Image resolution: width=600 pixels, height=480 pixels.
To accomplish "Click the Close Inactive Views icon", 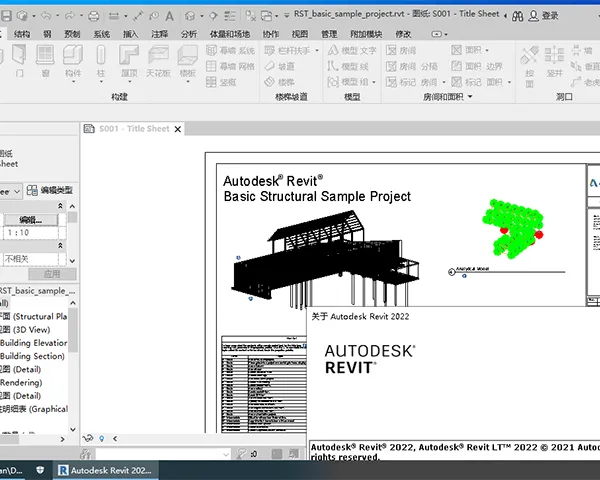I will (x=250, y=16).
